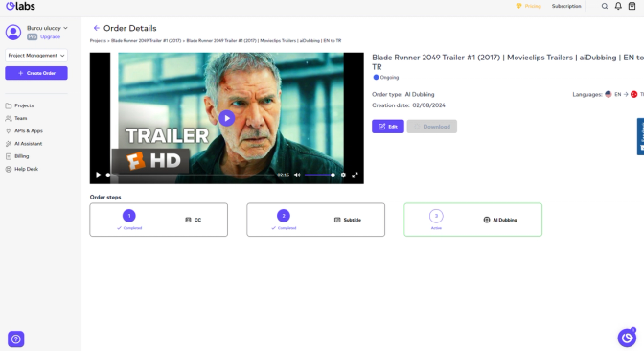
Task: Click the US flag EN language icon
Action: tap(609, 94)
